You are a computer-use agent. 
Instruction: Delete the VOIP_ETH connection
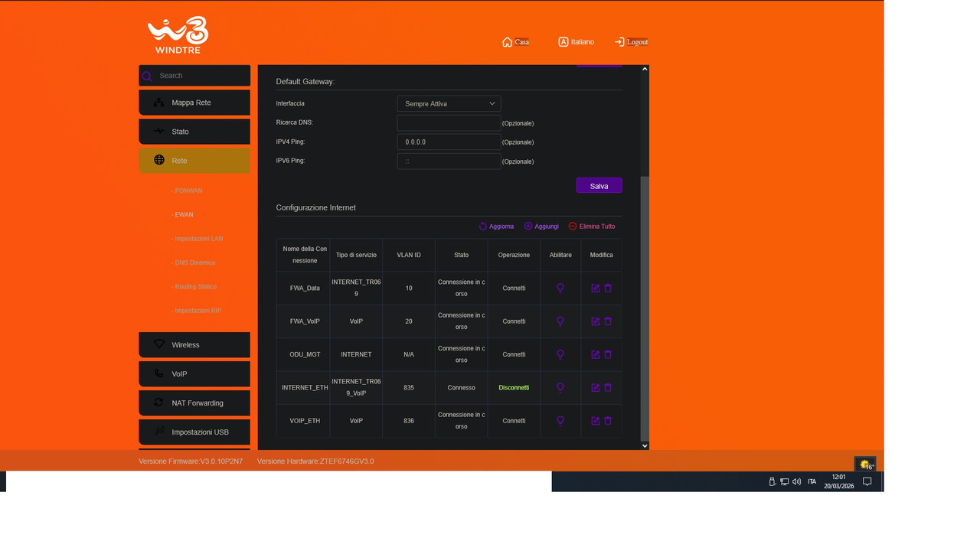pos(608,421)
